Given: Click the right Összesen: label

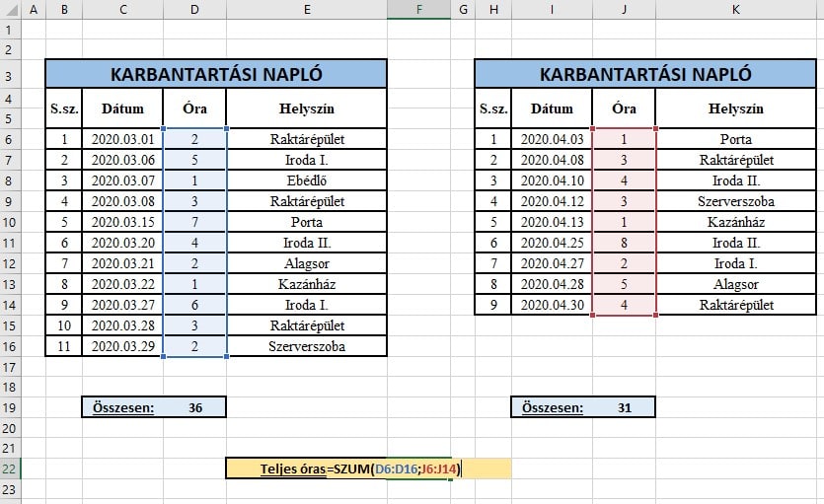Looking at the screenshot, I should pos(553,407).
